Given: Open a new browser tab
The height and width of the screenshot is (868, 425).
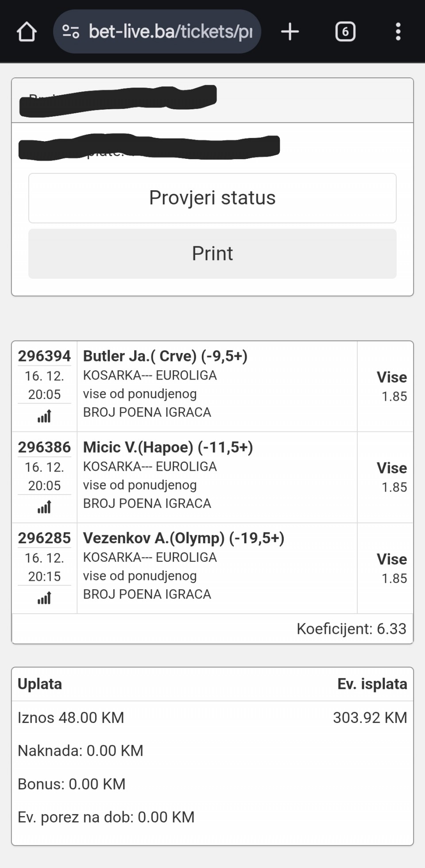Looking at the screenshot, I should (290, 32).
